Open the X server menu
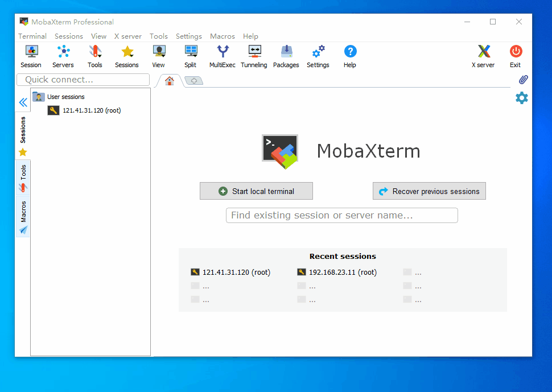 tap(128, 36)
